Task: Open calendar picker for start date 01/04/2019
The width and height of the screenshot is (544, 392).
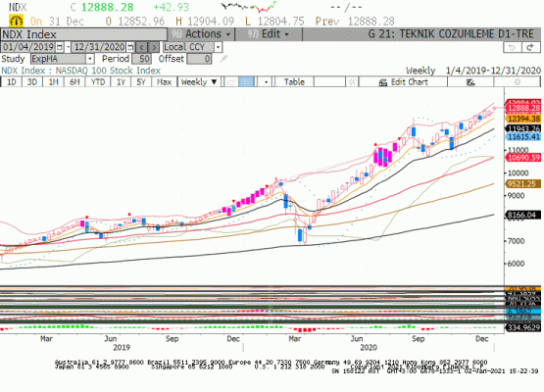Action: (x=60, y=47)
